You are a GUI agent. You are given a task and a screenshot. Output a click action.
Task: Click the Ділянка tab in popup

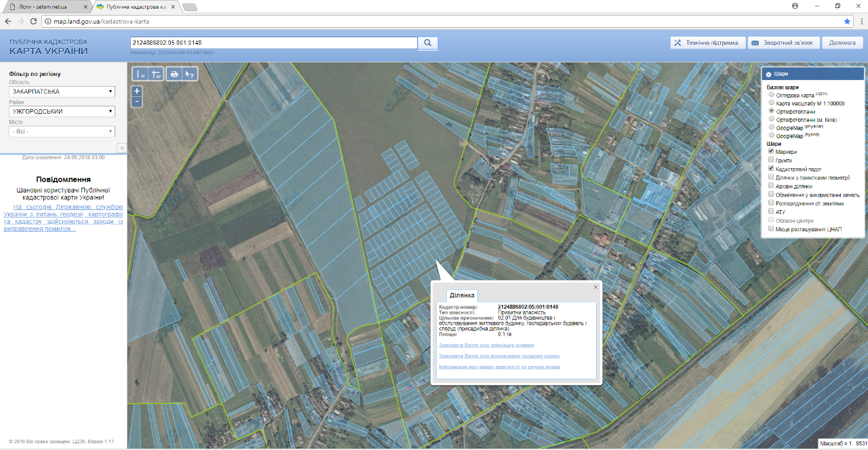[x=462, y=295]
